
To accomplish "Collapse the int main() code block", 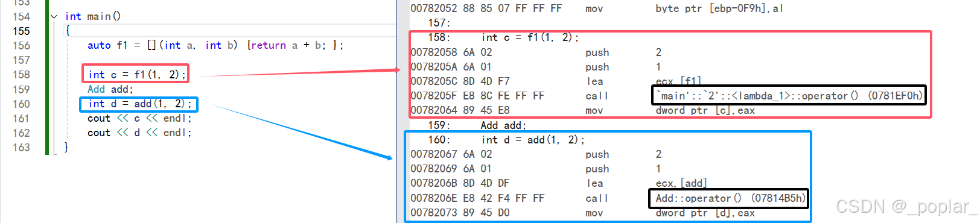I will point(54,17).
